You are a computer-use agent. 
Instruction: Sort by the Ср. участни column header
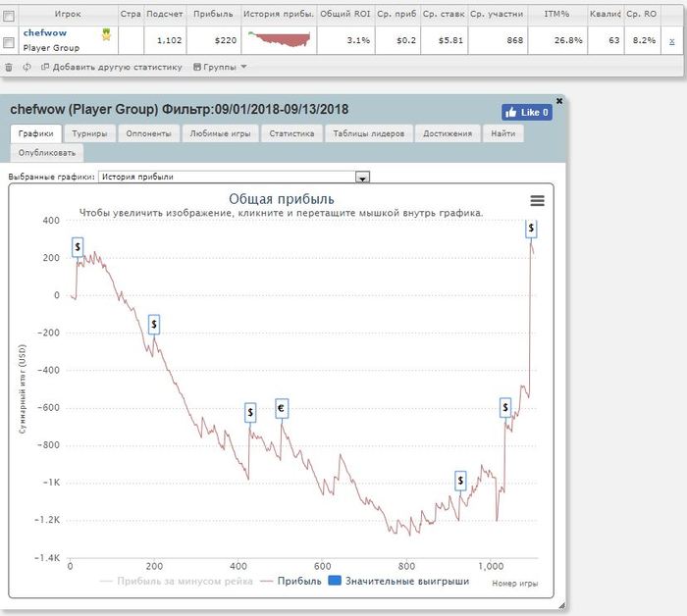coord(497,14)
